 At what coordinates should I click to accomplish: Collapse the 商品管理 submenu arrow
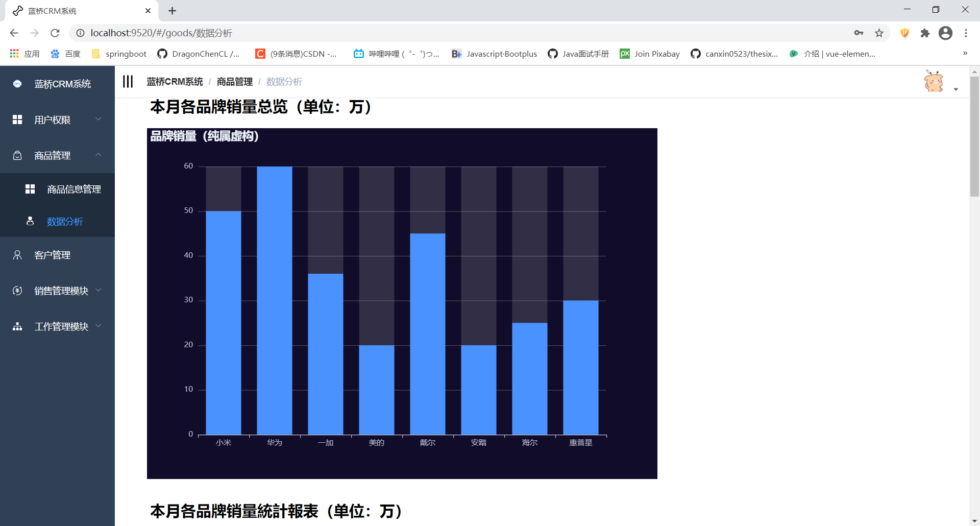coord(99,155)
